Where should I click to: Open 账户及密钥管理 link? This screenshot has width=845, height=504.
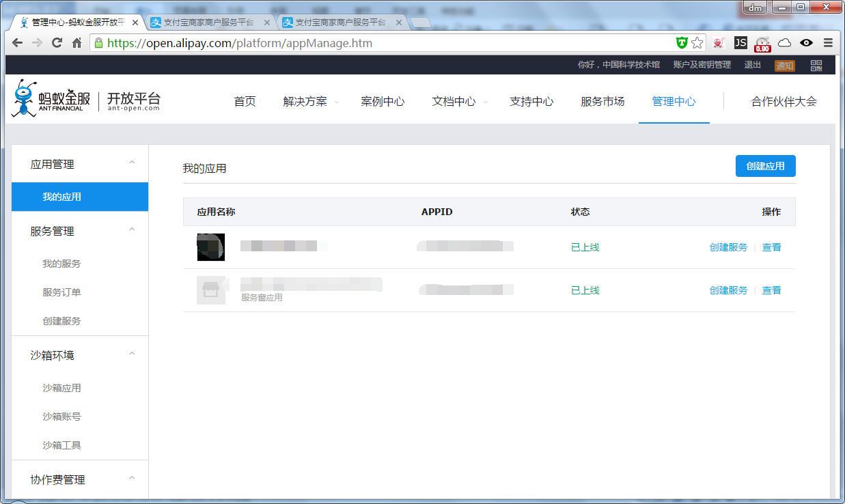tap(702, 65)
